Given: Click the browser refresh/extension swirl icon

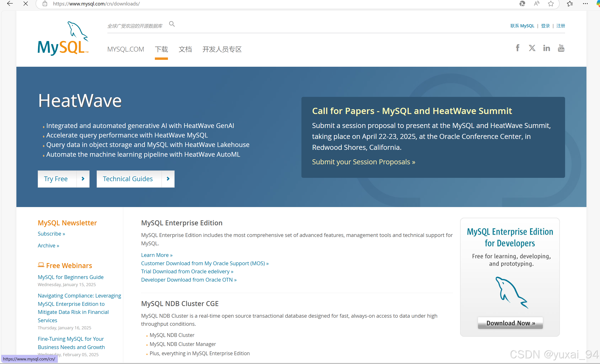Looking at the screenshot, I should pos(522,3).
